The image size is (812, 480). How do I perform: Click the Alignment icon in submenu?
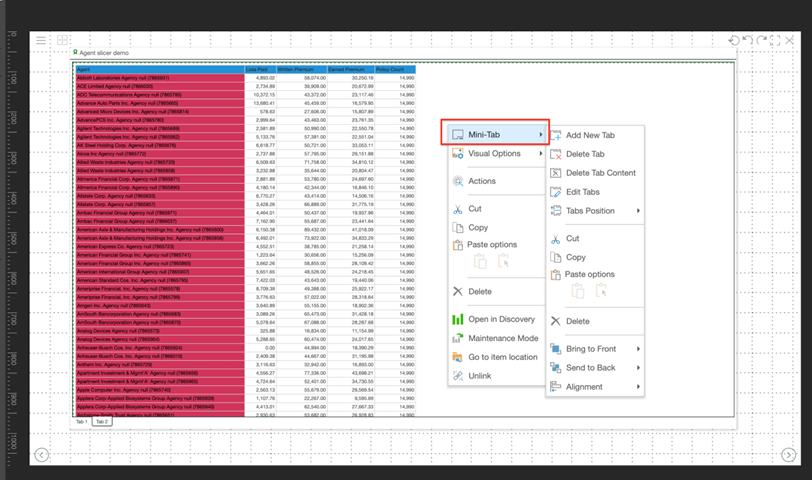[556, 387]
